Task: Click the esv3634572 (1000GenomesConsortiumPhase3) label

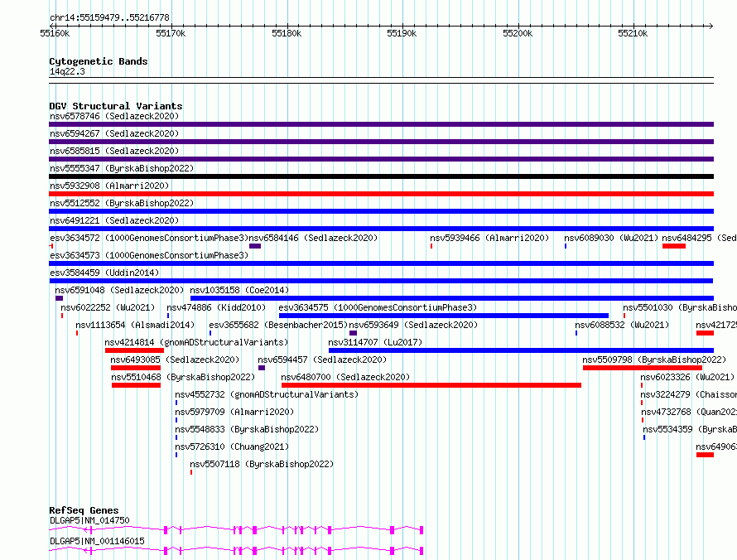Action: pos(149,238)
